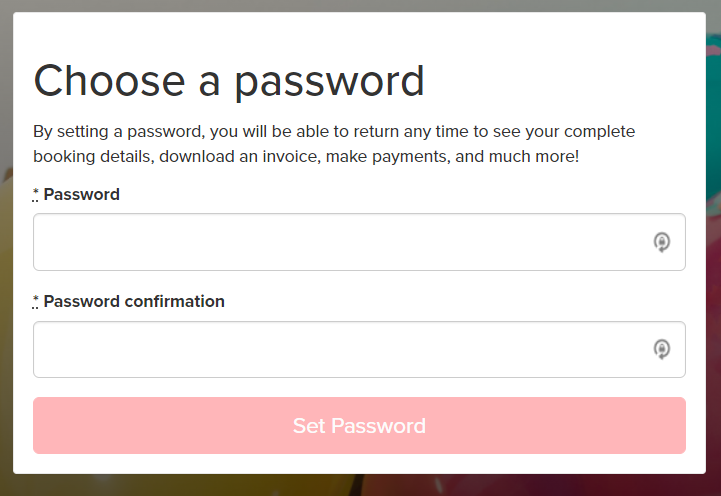Focus the Password input field
This screenshot has height=496, width=721.
click(x=359, y=242)
